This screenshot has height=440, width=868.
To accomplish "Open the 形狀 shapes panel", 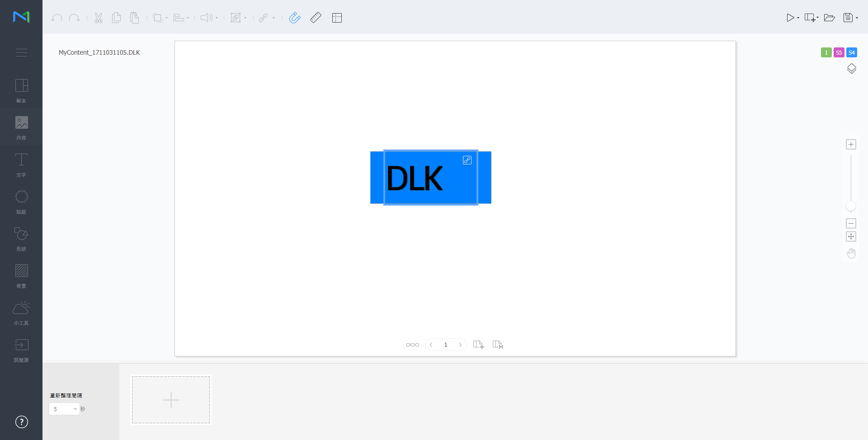I will pyautogui.click(x=21, y=239).
